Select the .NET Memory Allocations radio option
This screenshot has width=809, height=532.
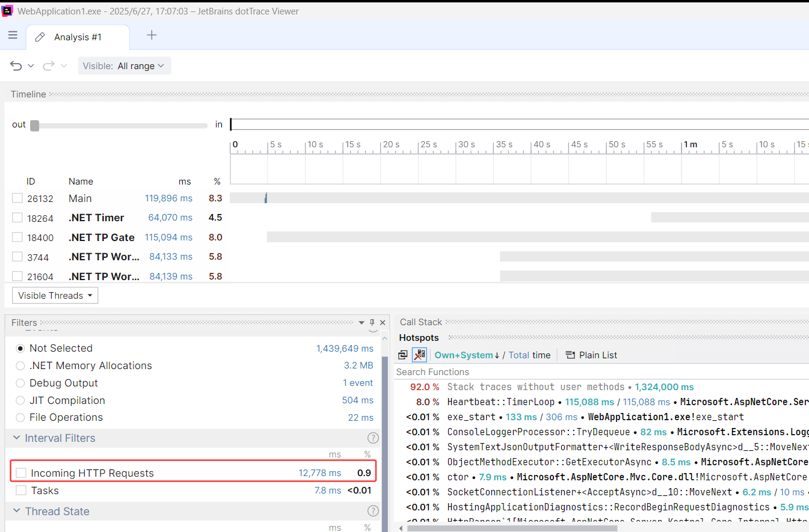point(20,365)
